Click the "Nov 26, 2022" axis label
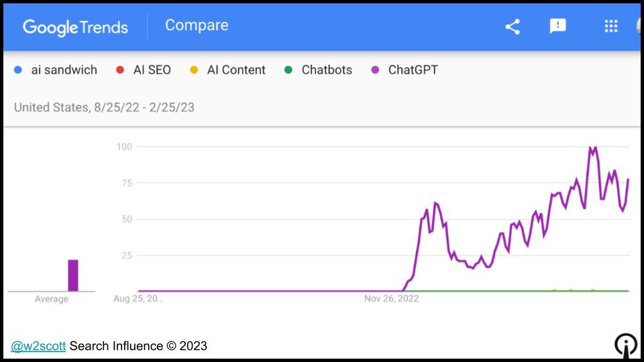Viewport: 644px width, 362px height. (391, 299)
